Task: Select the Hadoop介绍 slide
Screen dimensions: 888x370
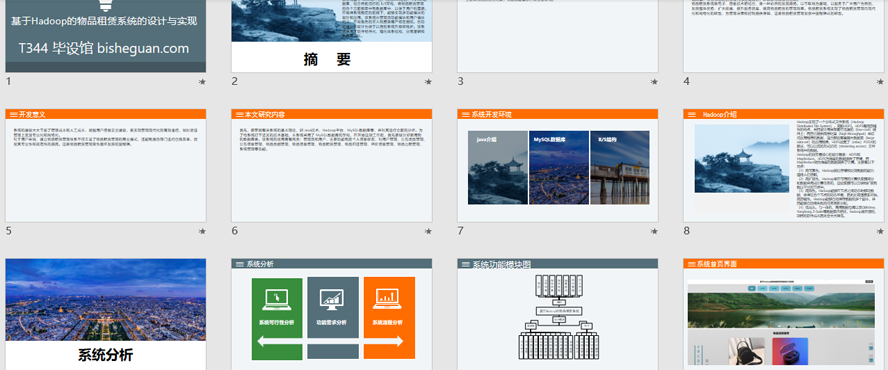Action: pos(783,165)
